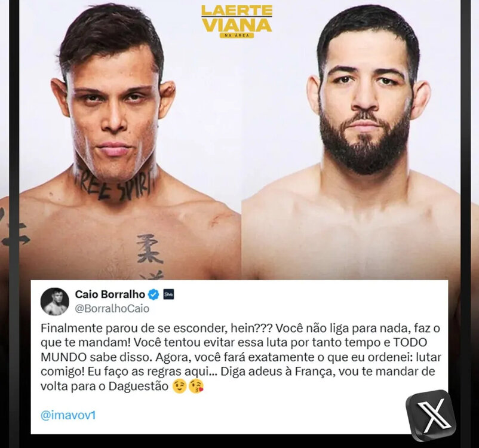Viewport: 479px width, 448px height.
Task: Click the tweet's opening word Finalmente
Action: pyautogui.click(x=71, y=329)
